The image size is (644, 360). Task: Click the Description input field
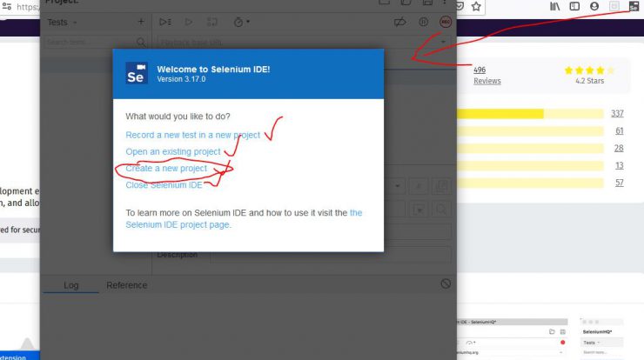(x=331, y=255)
